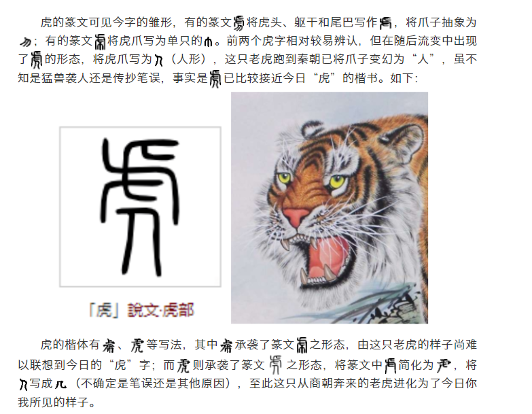This screenshot has width=532, height=414.
Task: Click the glyph after 简化为
Action: click(444, 365)
